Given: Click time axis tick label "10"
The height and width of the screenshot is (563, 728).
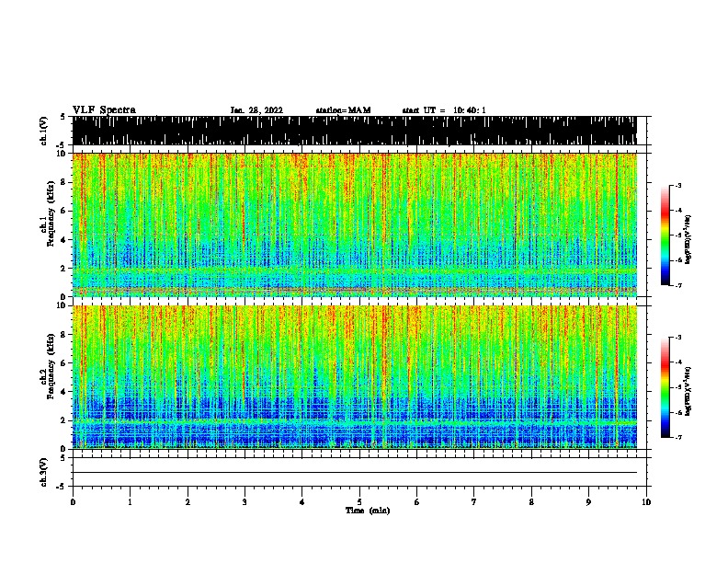Looking at the screenshot, I should pos(646,502).
